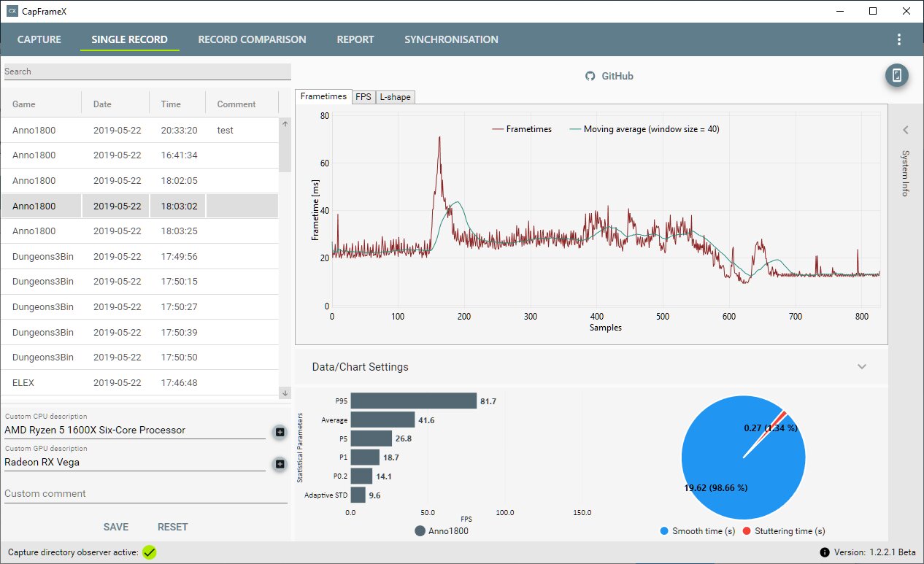
Task: Open the Single Record tab
Action: [130, 40]
